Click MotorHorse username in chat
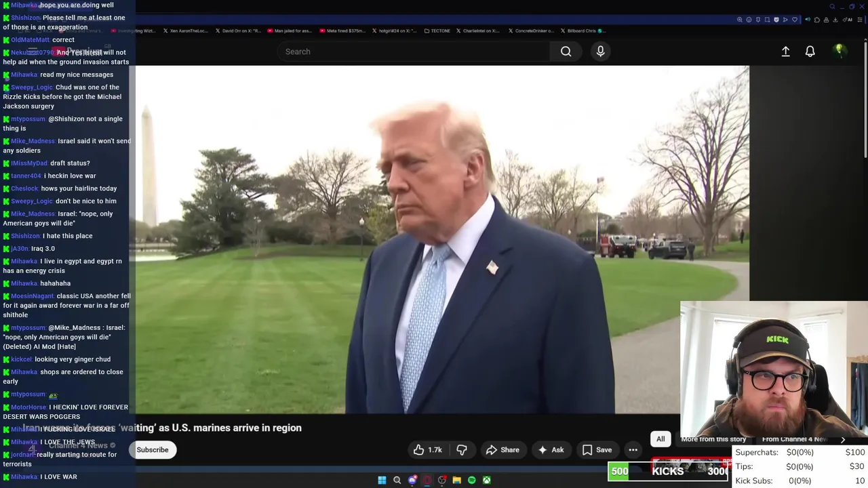The width and height of the screenshot is (868, 488). [31, 407]
